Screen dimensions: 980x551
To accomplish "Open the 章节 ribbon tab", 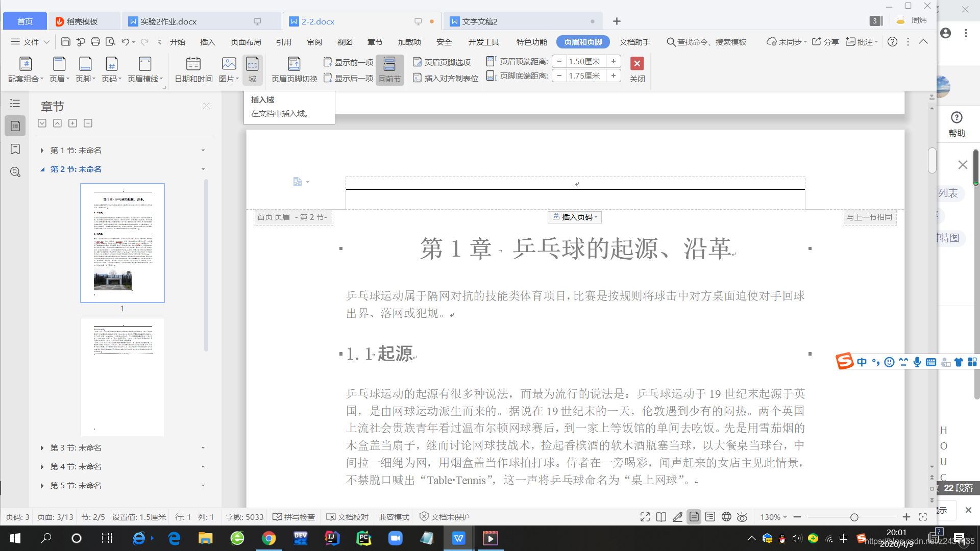I will (x=375, y=42).
